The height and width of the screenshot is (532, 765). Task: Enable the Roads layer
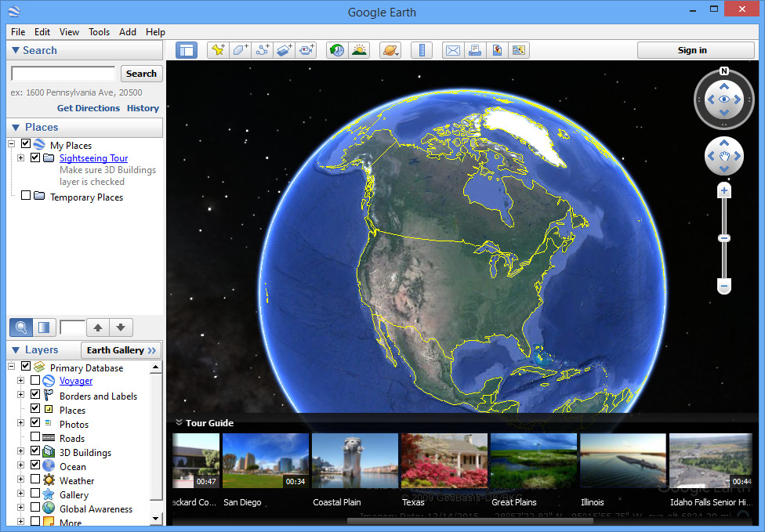tap(34, 438)
